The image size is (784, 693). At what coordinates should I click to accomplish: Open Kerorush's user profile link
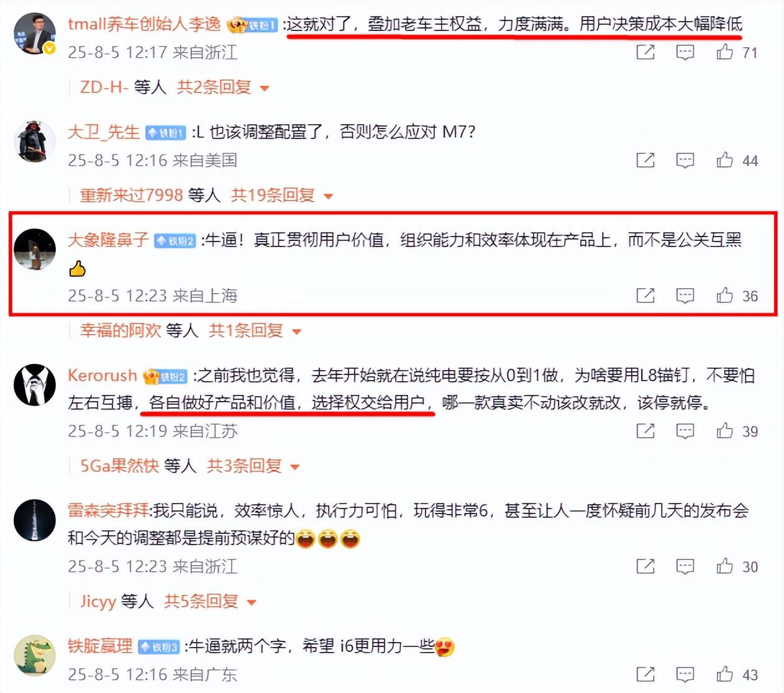103,375
